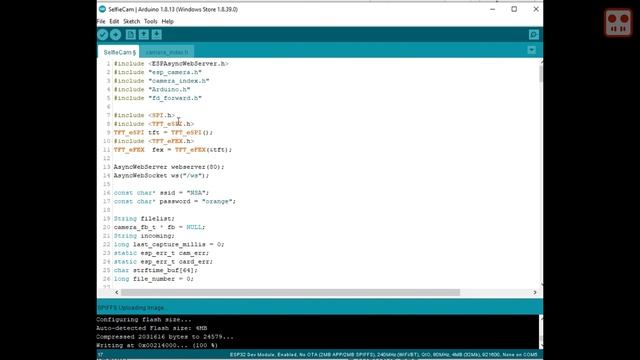
Task: Click the SPI.h include line
Action: click(144, 115)
